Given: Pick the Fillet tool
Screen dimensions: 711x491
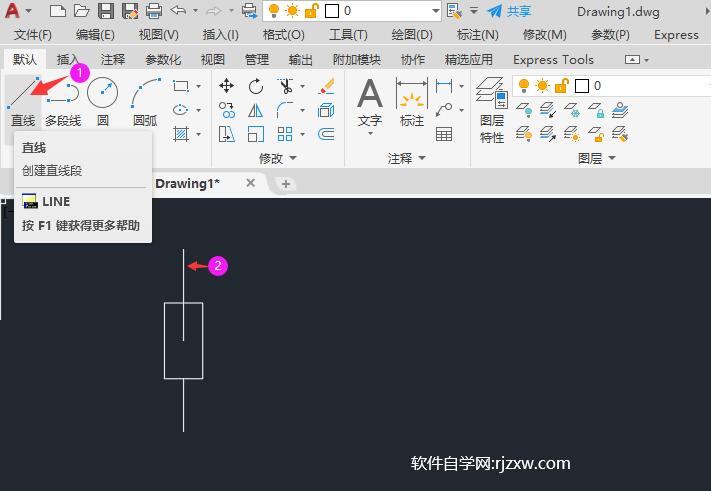Looking at the screenshot, I should [285, 110].
